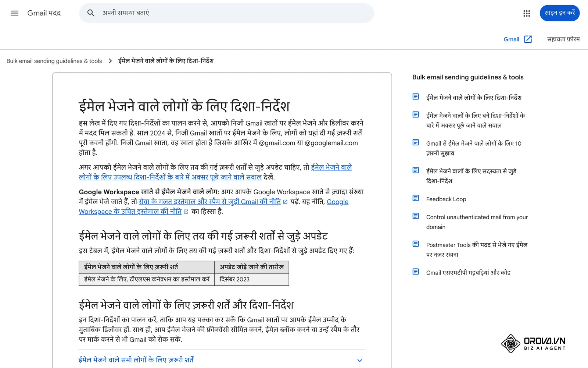
Task: Open the Gmail link in header
Action: [x=511, y=39]
